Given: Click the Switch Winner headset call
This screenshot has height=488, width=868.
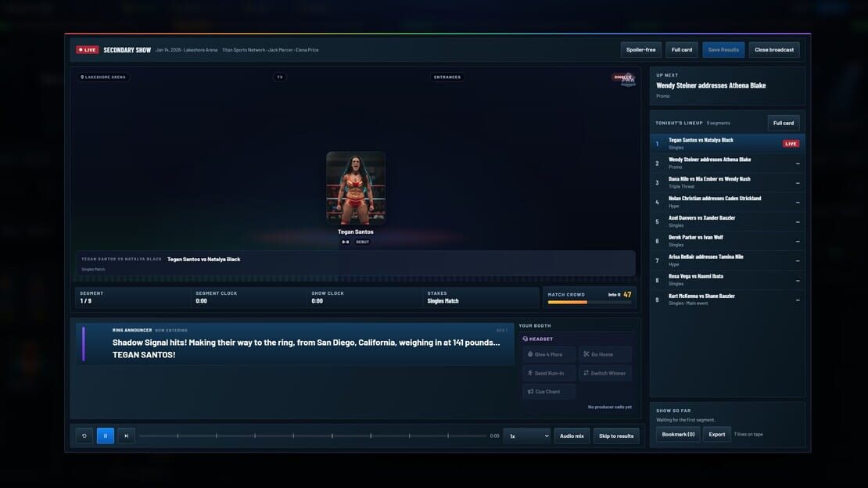Looking at the screenshot, I should click(x=604, y=373).
